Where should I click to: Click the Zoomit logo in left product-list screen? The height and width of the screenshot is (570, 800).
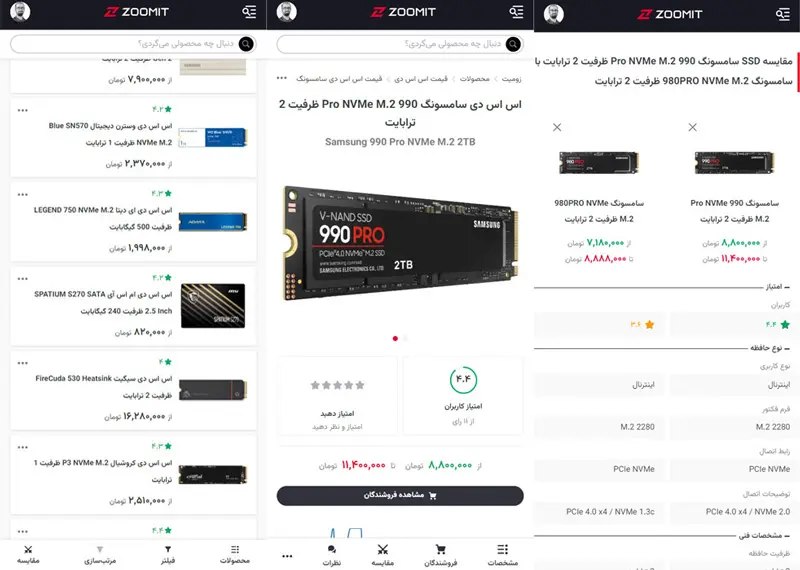click(x=136, y=12)
